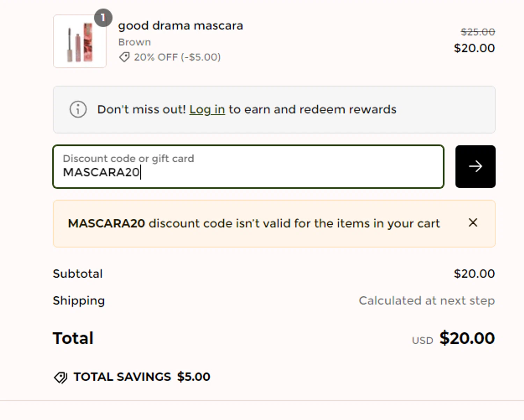The width and height of the screenshot is (524, 420).
Task: Click the MASCARA20 error message text
Action: [254, 223]
